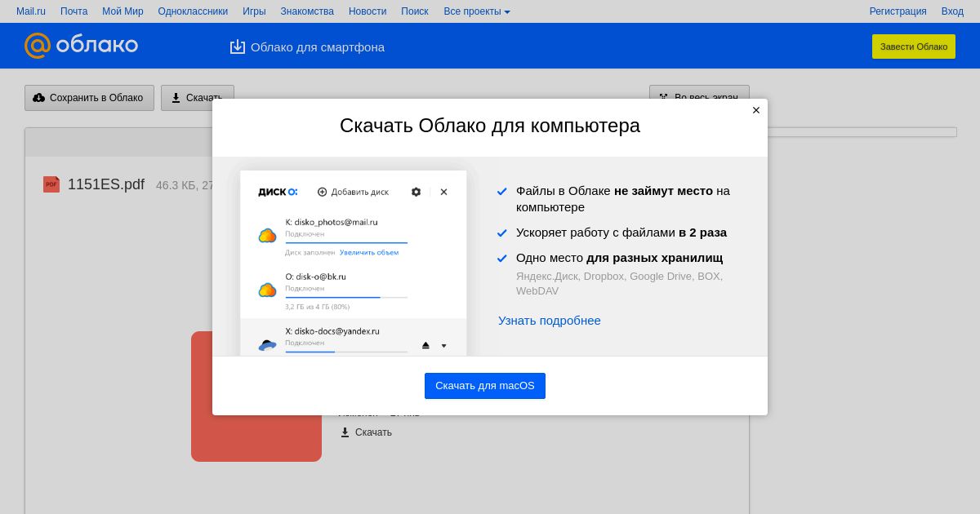Image resolution: width=980 pixels, height=514 pixels.
Task: Click checkmark beside Ускоряет работу с файлами
Action: tap(502, 233)
